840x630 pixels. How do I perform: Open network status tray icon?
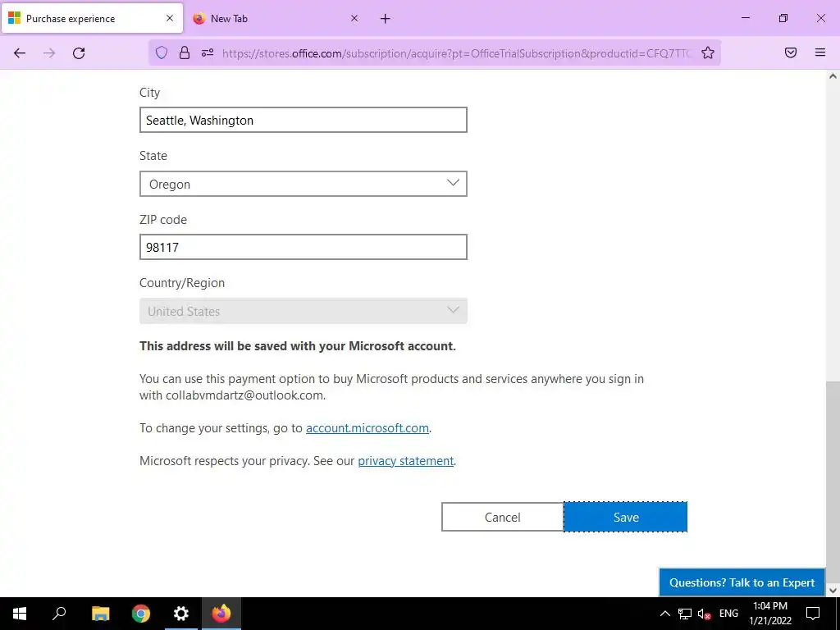685,614
